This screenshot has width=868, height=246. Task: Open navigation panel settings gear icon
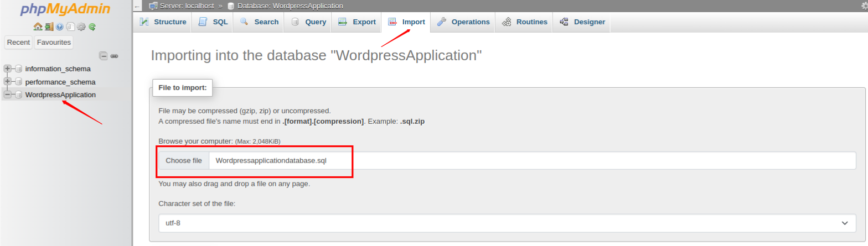coord(81,27)
